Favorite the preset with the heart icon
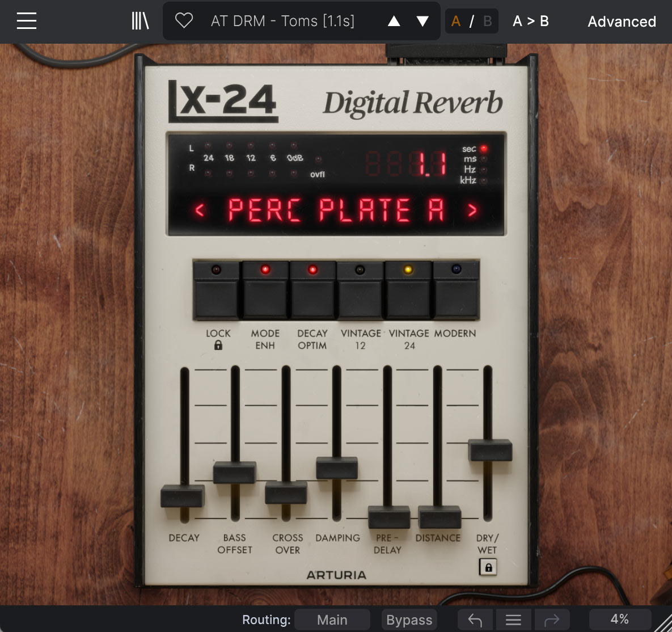Viewport: 672px width, 632px height. [x=184, y=21]
